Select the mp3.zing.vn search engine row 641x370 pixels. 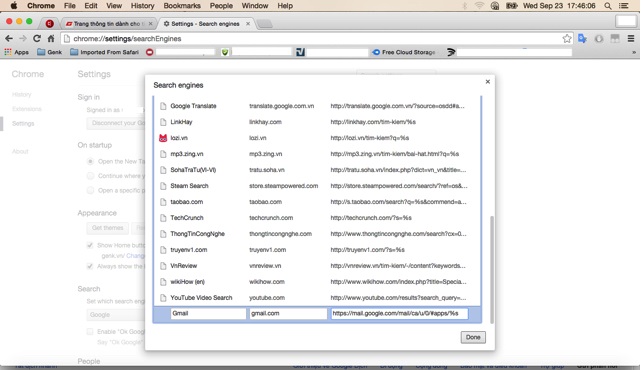point(317,154)
